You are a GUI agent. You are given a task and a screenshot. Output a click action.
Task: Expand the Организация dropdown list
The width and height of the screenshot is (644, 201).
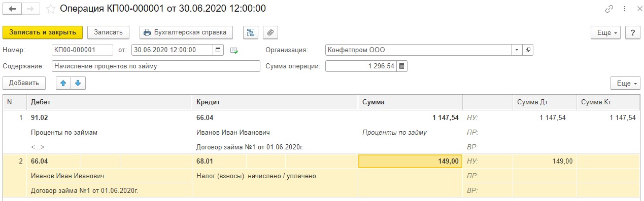click(x=517, y=50)
